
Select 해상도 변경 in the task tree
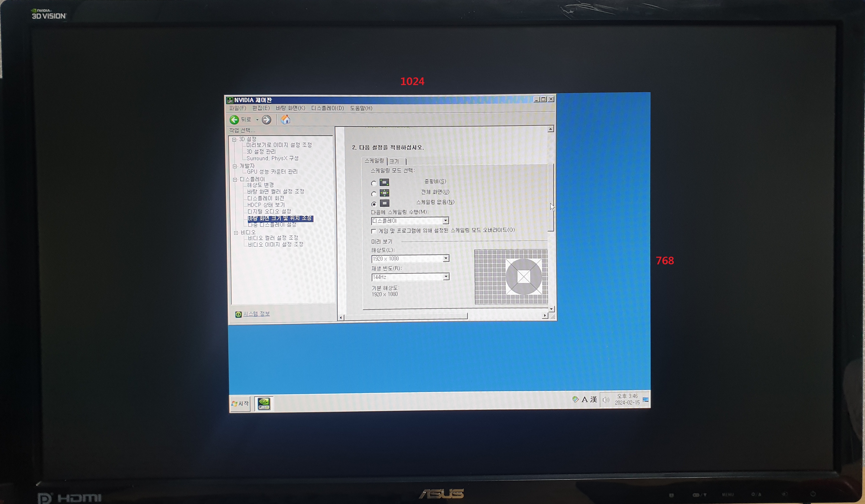tap(260, 185)
